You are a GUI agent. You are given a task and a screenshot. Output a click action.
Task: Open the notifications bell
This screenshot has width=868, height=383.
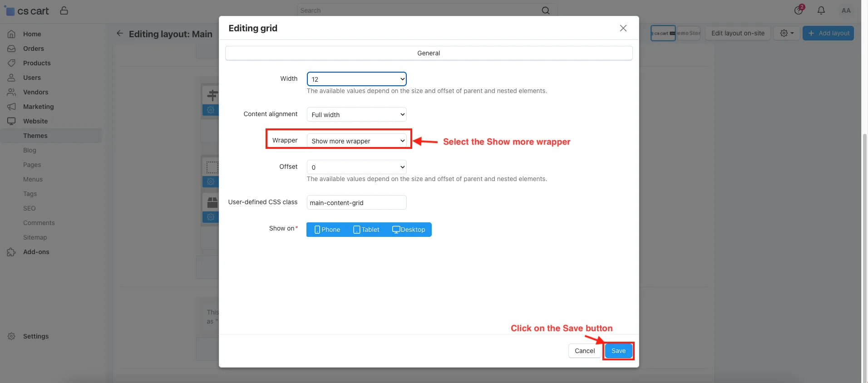point(821,10)
